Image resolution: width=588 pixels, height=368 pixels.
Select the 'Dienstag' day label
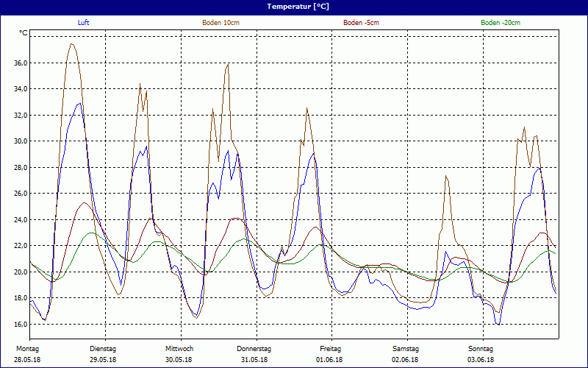(103, 348)
